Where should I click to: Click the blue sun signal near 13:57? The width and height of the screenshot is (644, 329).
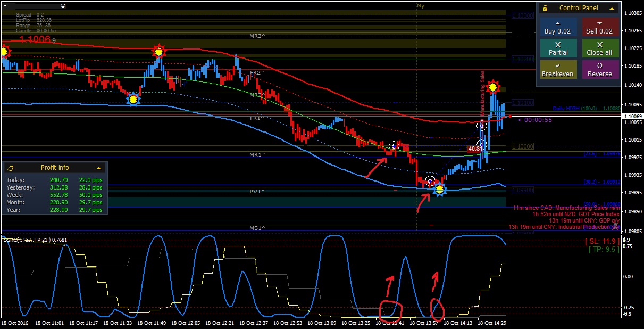coord(439,190)
